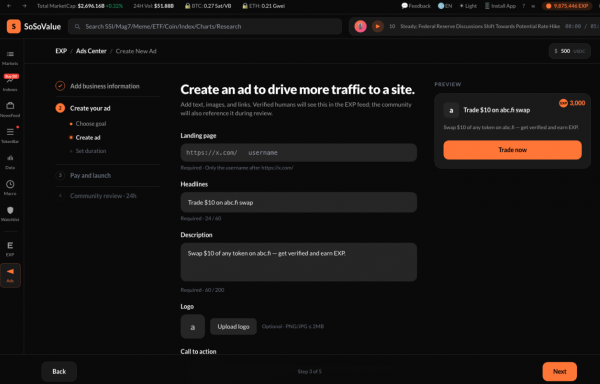Open TokenBar in the left sidebar
This screenshot has width=600, height=384.
(10, 135)
